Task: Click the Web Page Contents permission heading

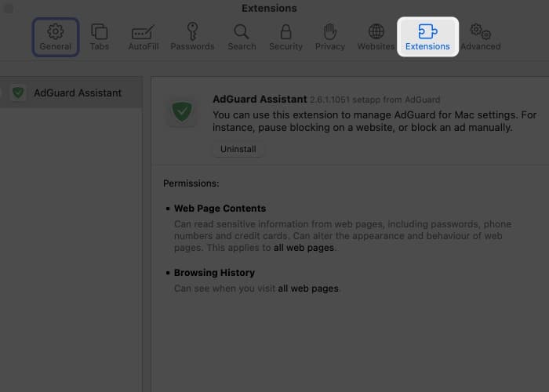Action: click(x=220, y=209)
